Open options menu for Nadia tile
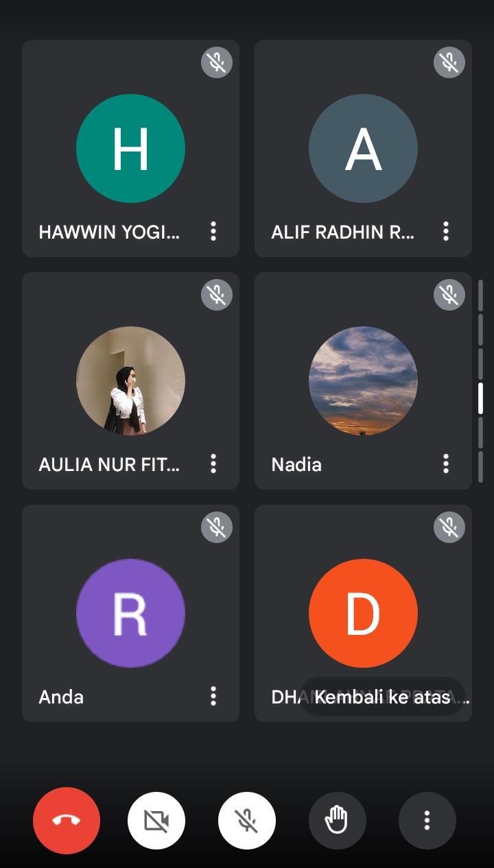 (x=446, y=463)
